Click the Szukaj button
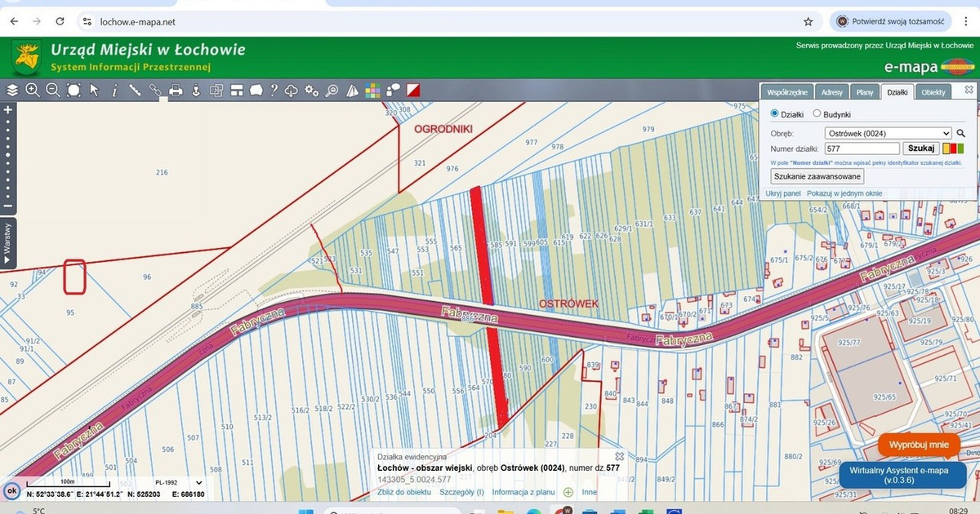 coord(920,148)
